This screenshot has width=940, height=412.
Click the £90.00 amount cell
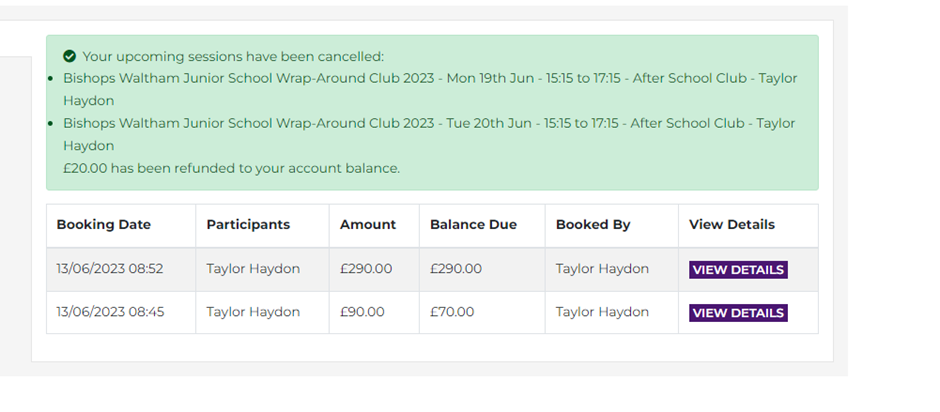tap(362, 312)
